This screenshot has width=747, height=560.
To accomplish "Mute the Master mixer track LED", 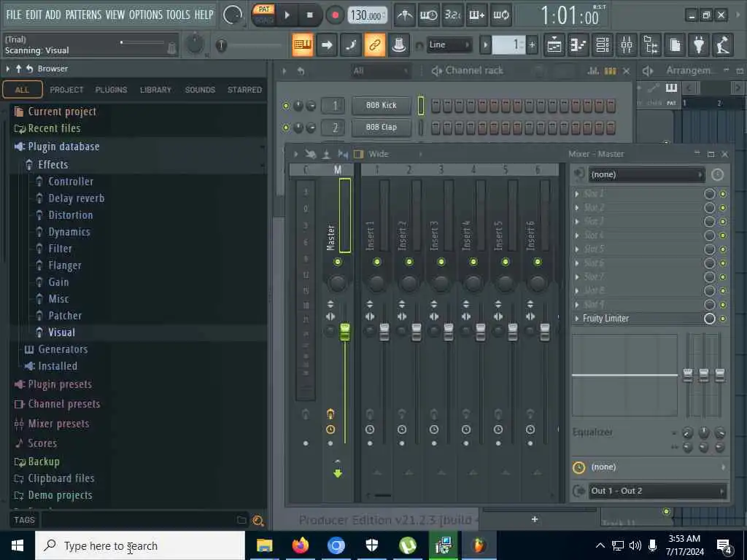I will tap(338, 262).
